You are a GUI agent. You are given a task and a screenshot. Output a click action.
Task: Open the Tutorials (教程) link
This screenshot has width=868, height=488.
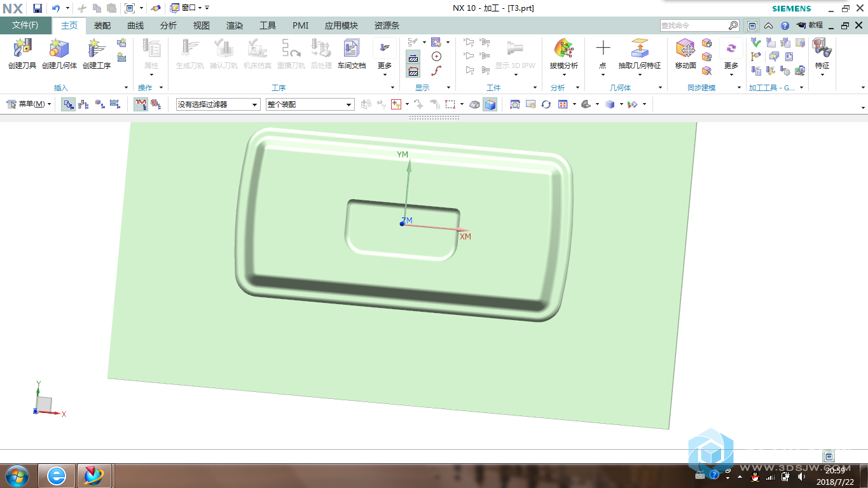809,25
